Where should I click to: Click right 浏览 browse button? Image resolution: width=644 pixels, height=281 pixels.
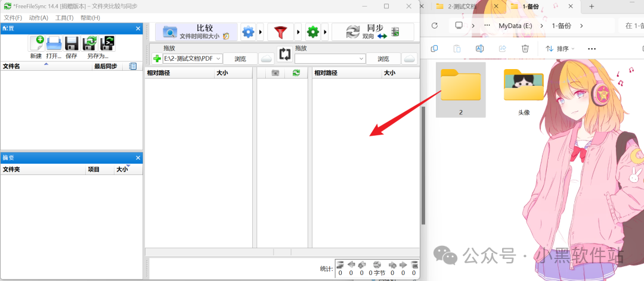(383, 59)
